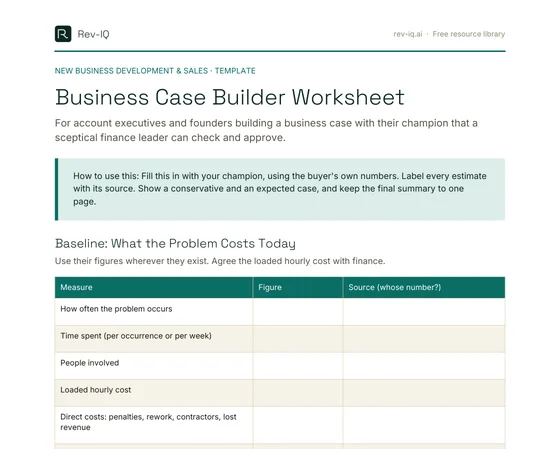Viewport: 560px width, 449px height.
Task: Click the Source cell for 'People involved'
Action: 424,366
